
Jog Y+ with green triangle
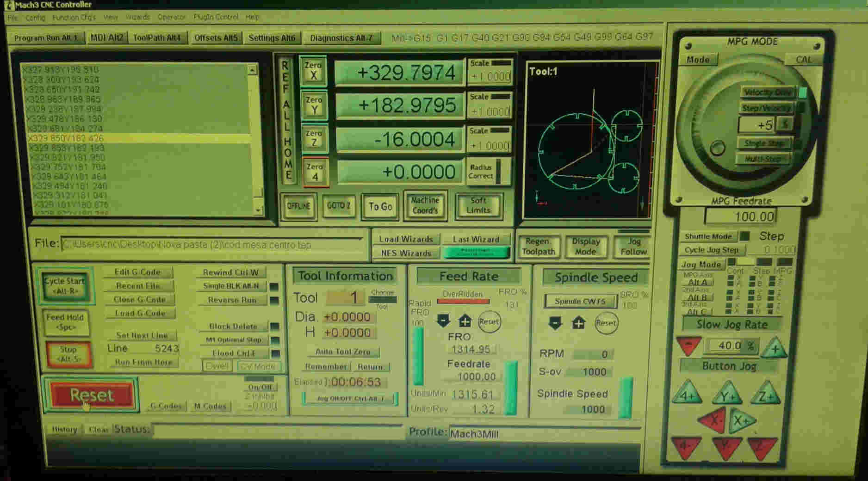pyautogui.click(x=727, y=394)
